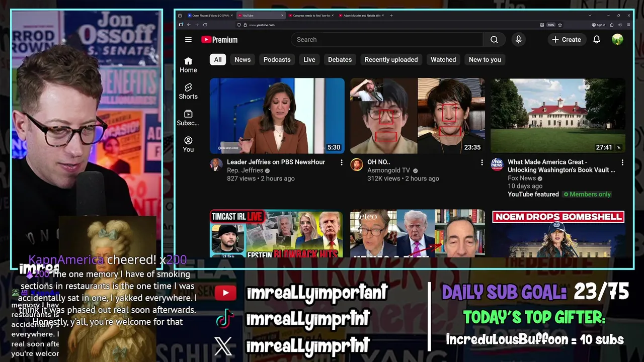Click the What Made America Great title
The width and height of the screenshot is (644, 362).
point(561,166)
